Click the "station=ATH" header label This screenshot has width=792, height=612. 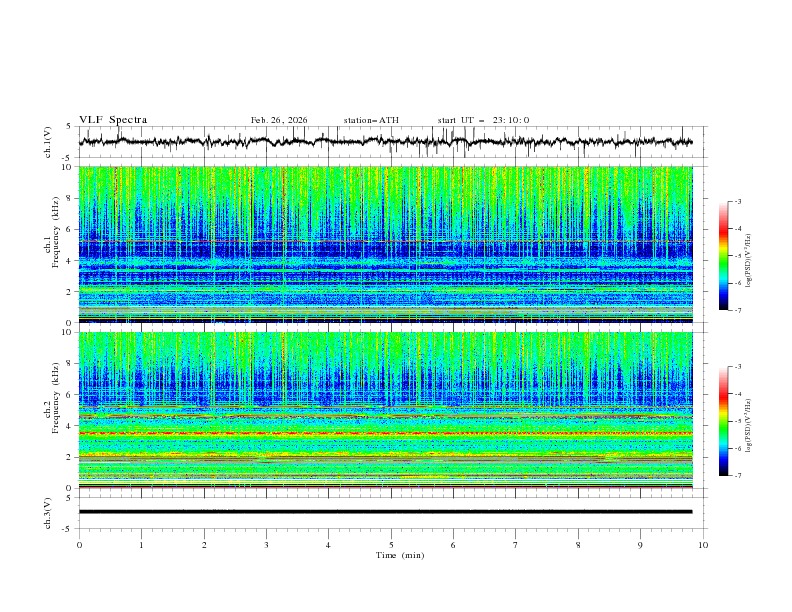[x=371, y=120]
